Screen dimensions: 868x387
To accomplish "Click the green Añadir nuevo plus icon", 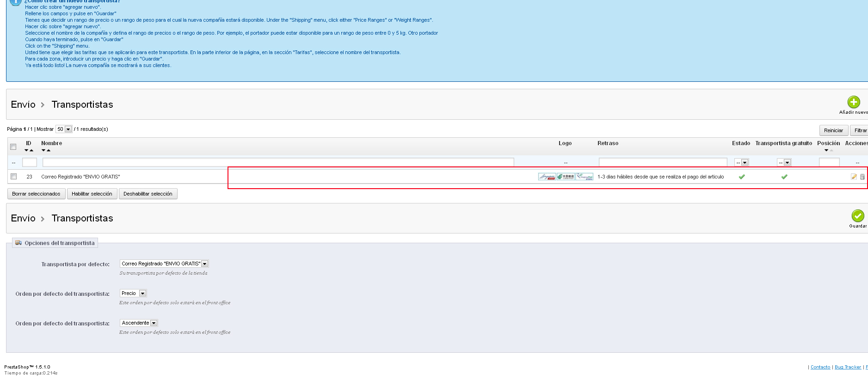I will (854, 102).
